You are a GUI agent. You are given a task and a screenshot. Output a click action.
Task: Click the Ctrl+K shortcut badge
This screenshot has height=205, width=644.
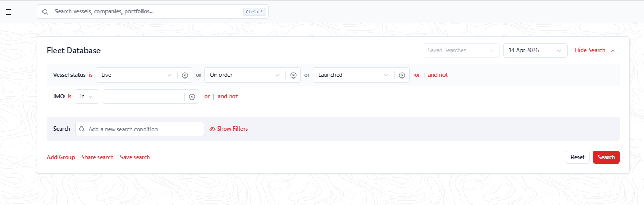(x=254, y=12)
